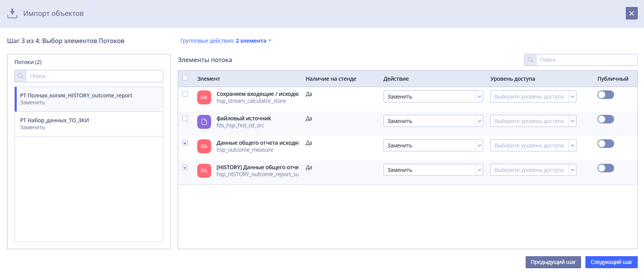The height and width of the screenshot is (274, 644).
Task: Click hsp_HISTORY_outcome_report_su link text
Action: pyautogui.click(x=258, y=174)
